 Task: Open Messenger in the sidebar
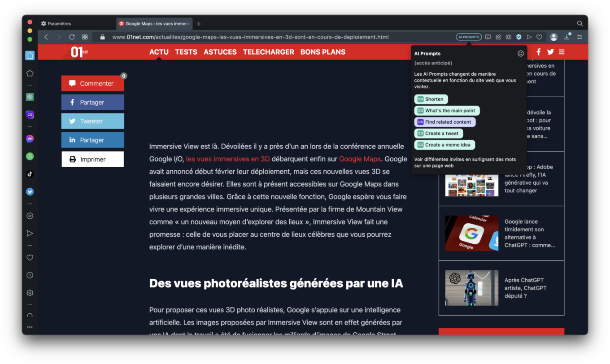click(30, 139)
